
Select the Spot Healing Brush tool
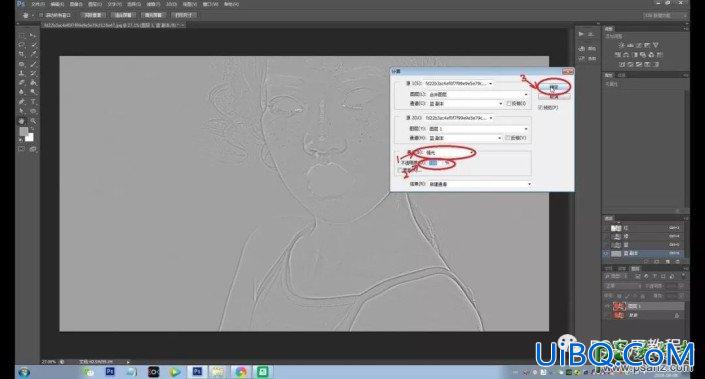21,64
